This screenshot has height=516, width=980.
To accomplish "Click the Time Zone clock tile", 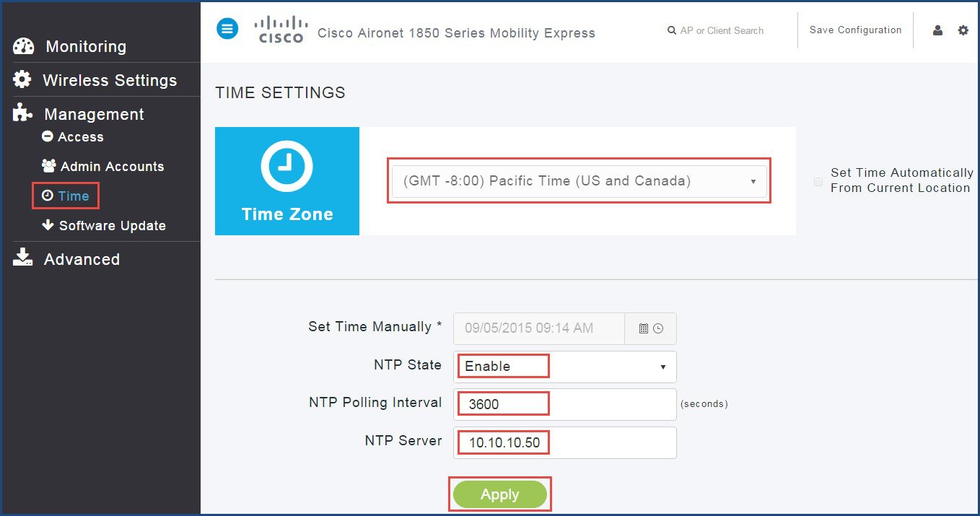I will [286, 181].
